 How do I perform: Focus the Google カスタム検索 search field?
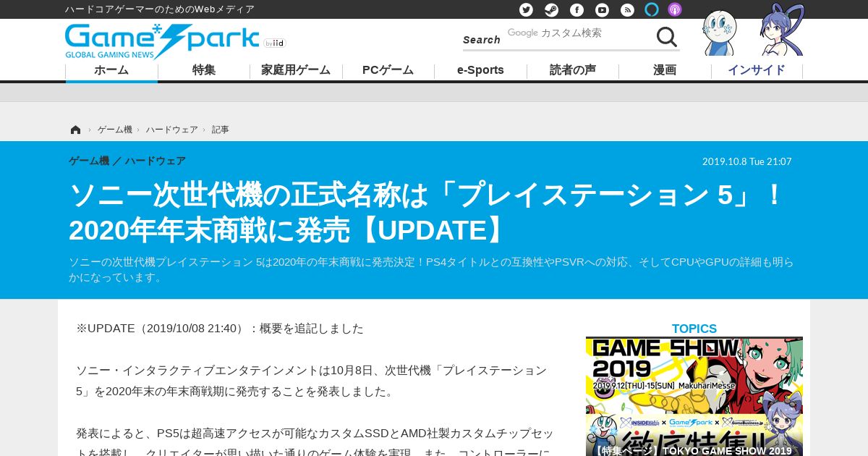(579, 33)
